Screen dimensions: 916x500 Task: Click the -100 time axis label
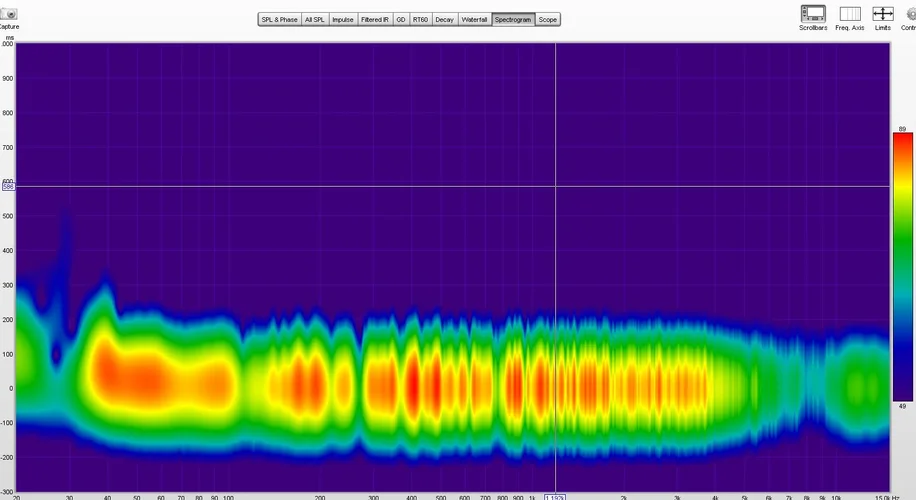tap(6, 423)
